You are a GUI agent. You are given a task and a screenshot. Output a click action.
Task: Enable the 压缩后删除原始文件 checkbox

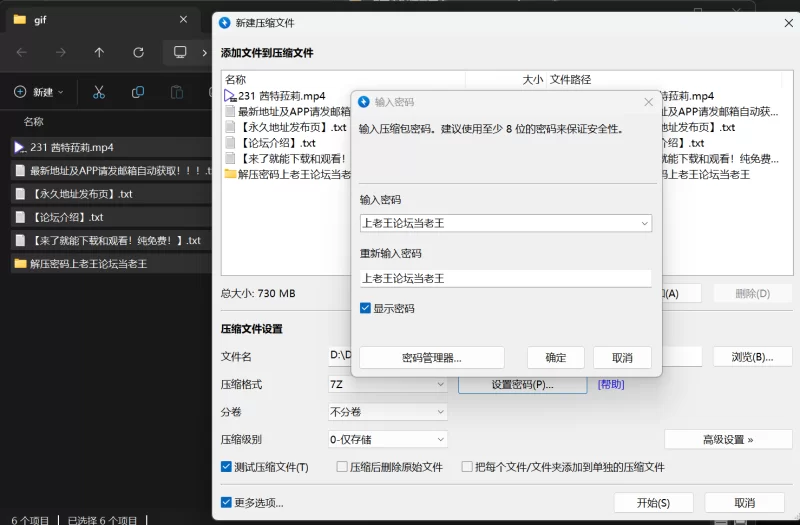(342, 467)
